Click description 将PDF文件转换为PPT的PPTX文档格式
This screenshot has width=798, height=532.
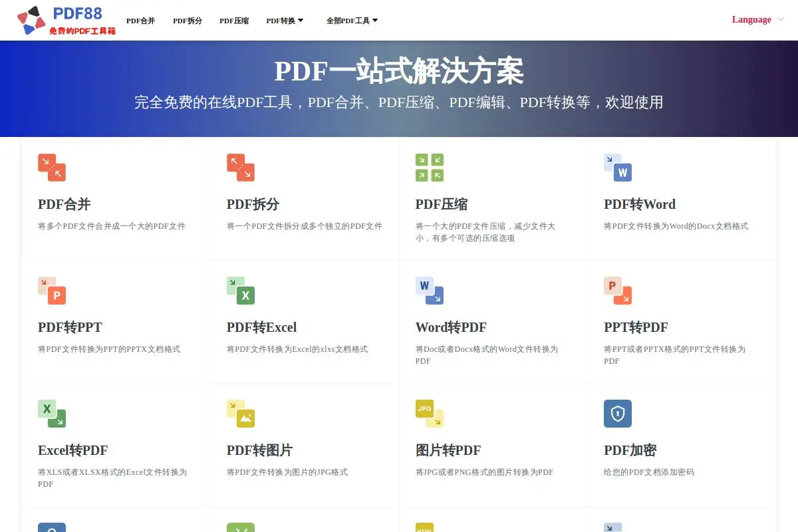click(109, 349)
